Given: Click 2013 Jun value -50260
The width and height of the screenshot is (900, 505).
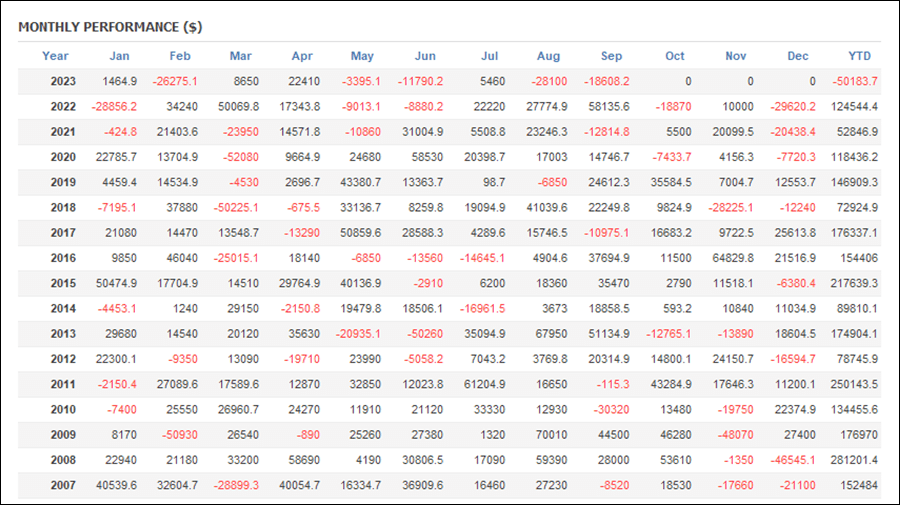Looking at the screenshot, I should [x=425, y=334].
